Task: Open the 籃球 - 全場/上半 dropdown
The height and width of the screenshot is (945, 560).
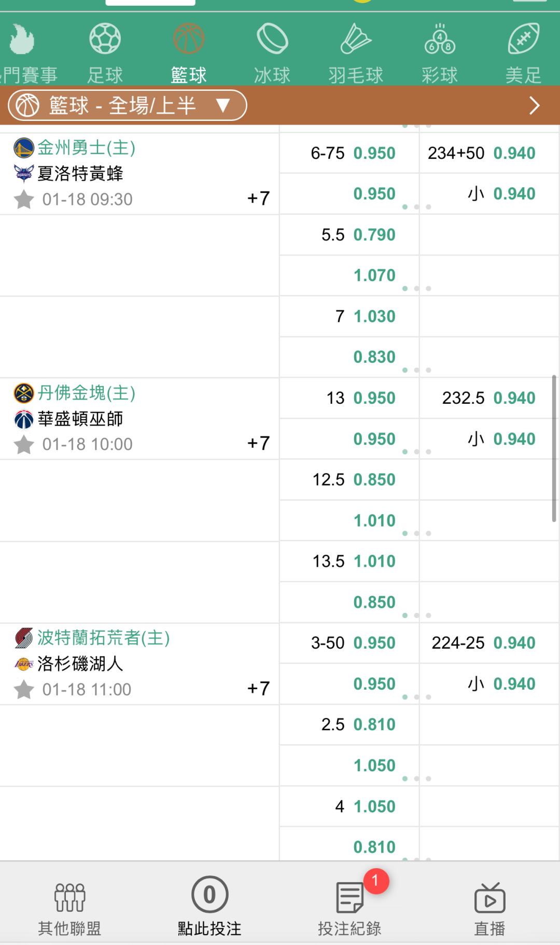Action: 127,105
